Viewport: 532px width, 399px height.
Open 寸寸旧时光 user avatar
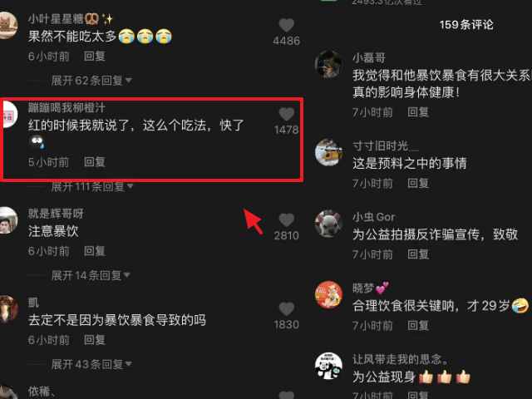click(328, 152)
